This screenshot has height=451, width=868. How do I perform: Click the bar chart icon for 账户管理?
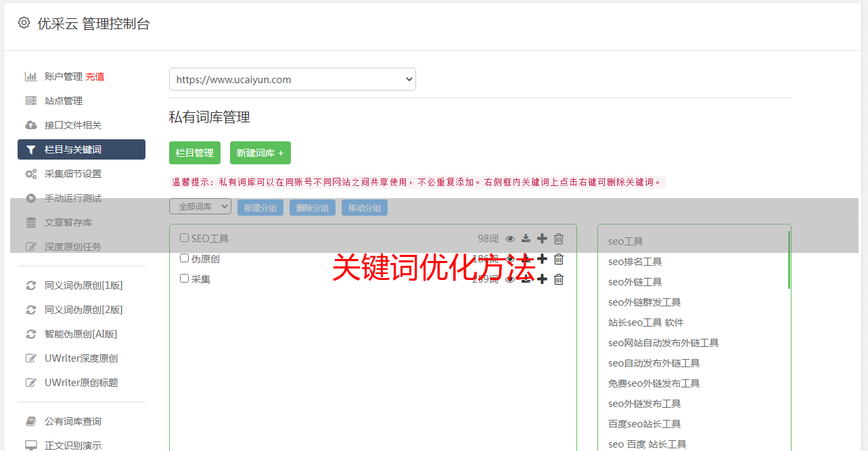[31, 76]
